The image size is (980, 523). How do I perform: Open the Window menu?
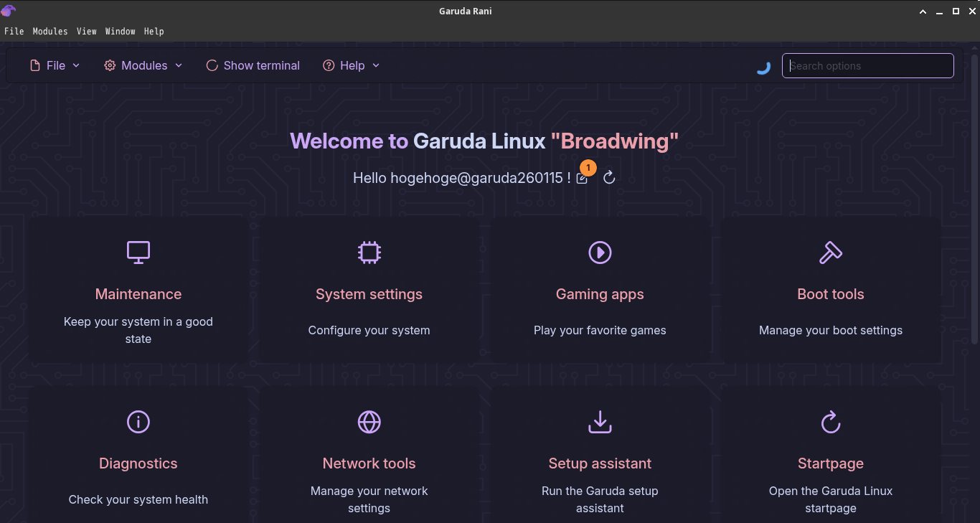[121, 32]
